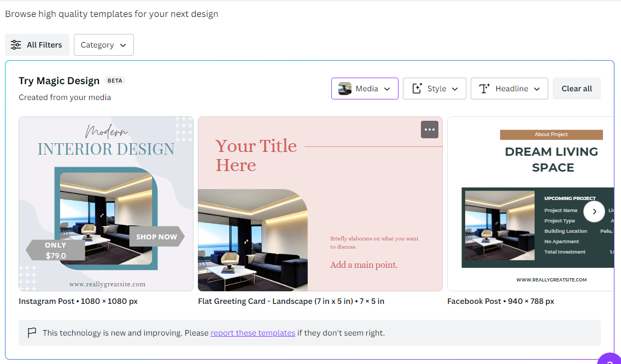Image resolution: width=621 pixels, height=364 pixels.
Task: Open All Filters sliders icon
Action: (16, 45)
